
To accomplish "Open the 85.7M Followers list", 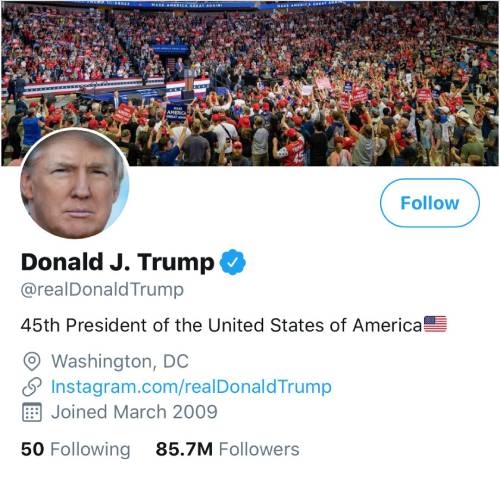I will pos(227,449).
